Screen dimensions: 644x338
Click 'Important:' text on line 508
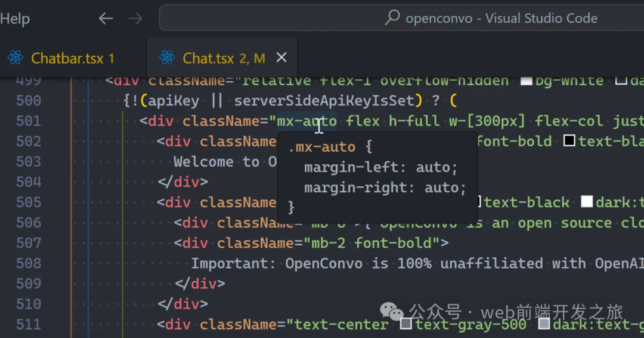click(233, 263)
